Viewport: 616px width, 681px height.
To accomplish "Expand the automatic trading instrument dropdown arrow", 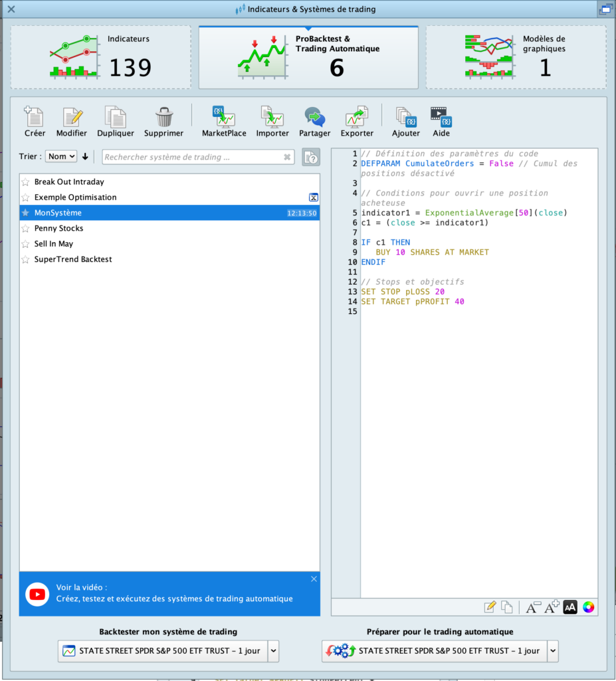I will [x=552, y=651].
